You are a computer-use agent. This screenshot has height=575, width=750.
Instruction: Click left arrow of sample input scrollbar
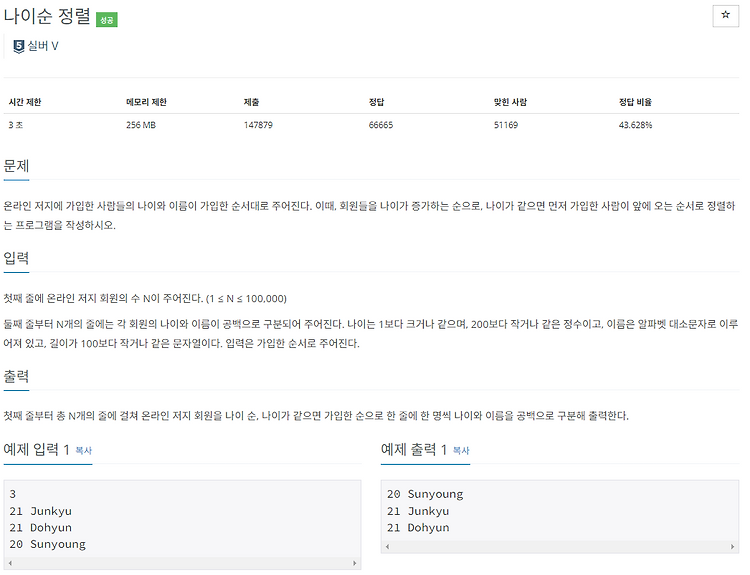point(10,563)
